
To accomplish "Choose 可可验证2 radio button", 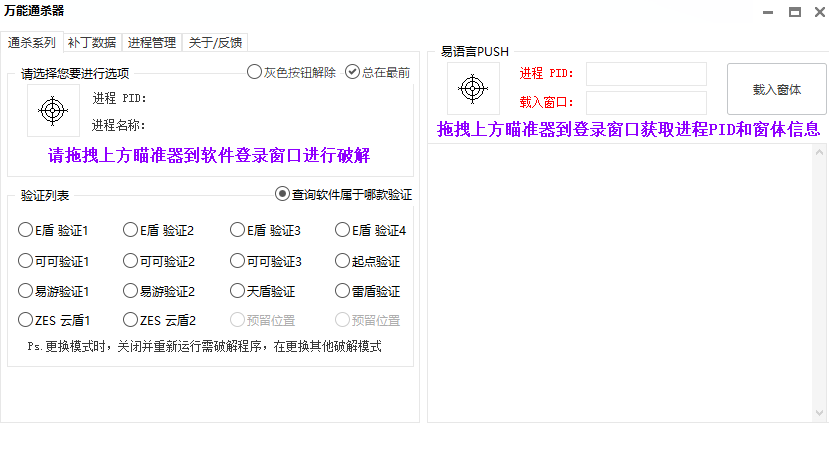I will tap(159, 261).
